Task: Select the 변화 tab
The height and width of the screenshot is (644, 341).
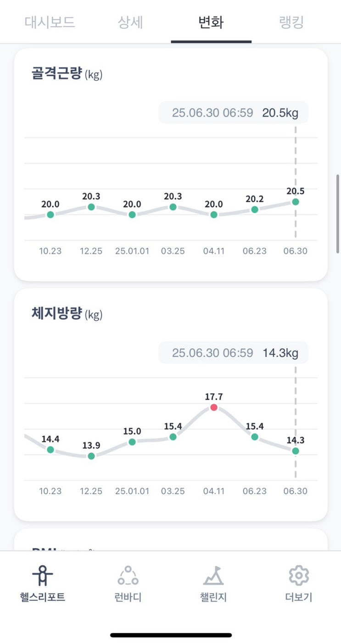Action: 211,22
